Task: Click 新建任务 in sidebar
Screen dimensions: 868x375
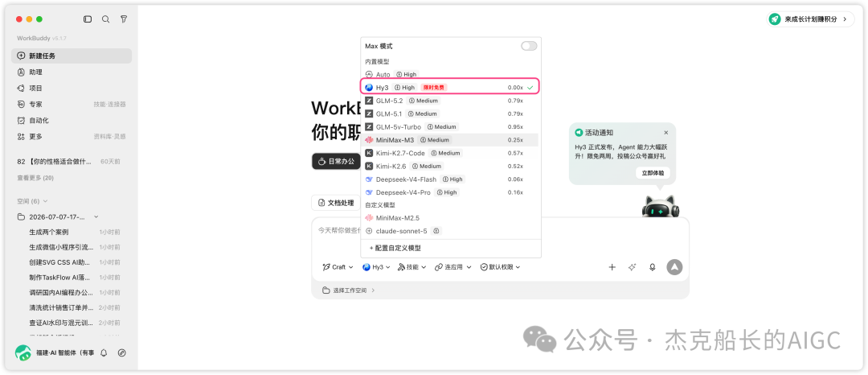Action: tap(72, 56)
